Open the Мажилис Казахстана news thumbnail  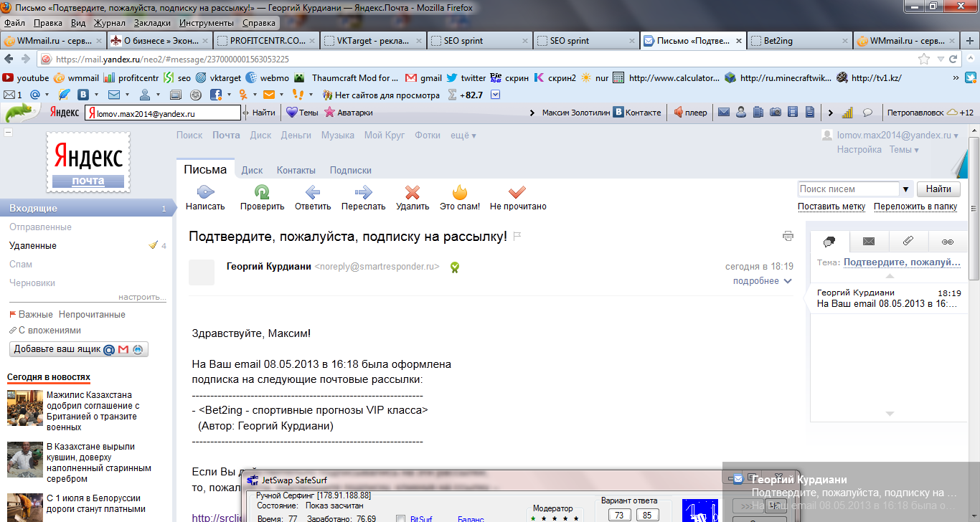click(25, 409)
